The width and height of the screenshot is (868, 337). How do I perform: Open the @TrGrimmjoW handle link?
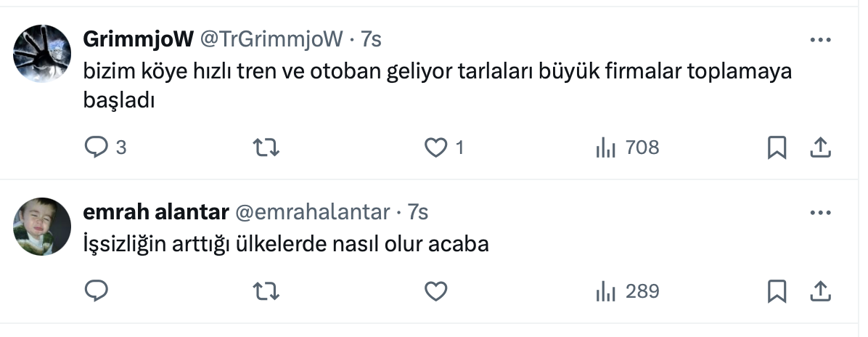click(271, 39)
